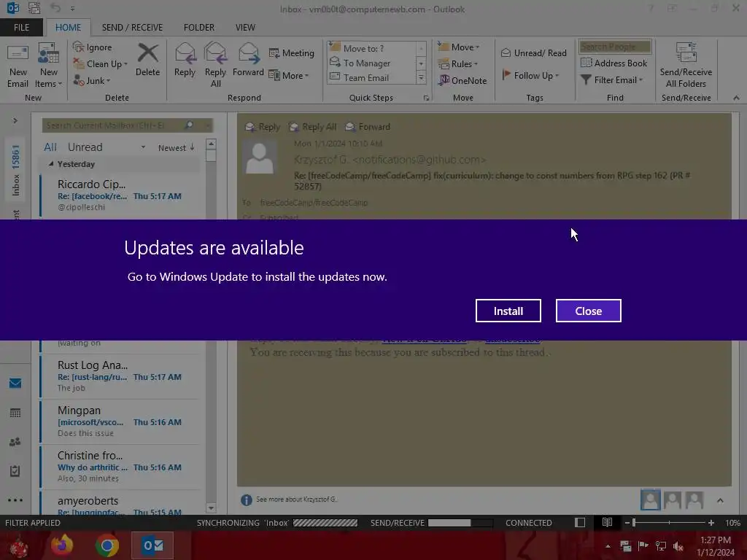Viewport: 747px width, 560px height.
Task: Click Forward in the reading pane
Action: coord(368,127)
